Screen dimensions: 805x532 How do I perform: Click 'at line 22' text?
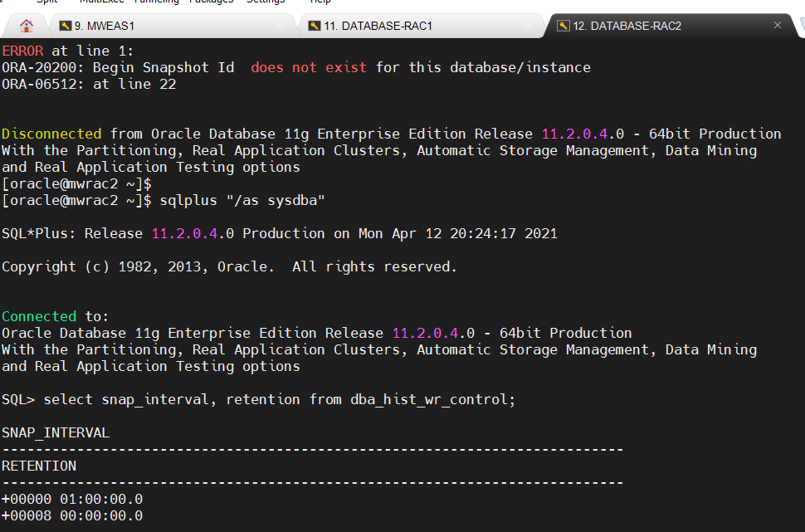[134, 84]
